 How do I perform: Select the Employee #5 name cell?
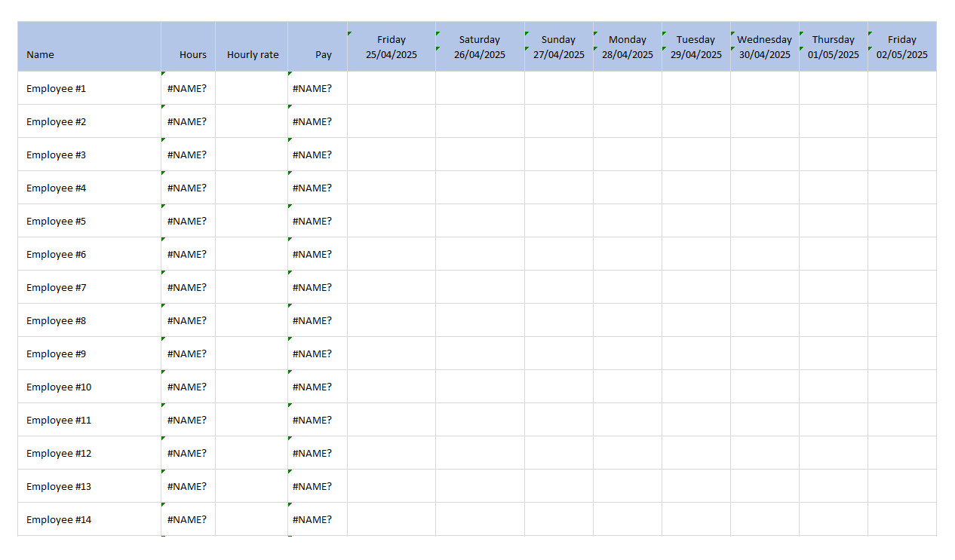(x=89, y=221)
